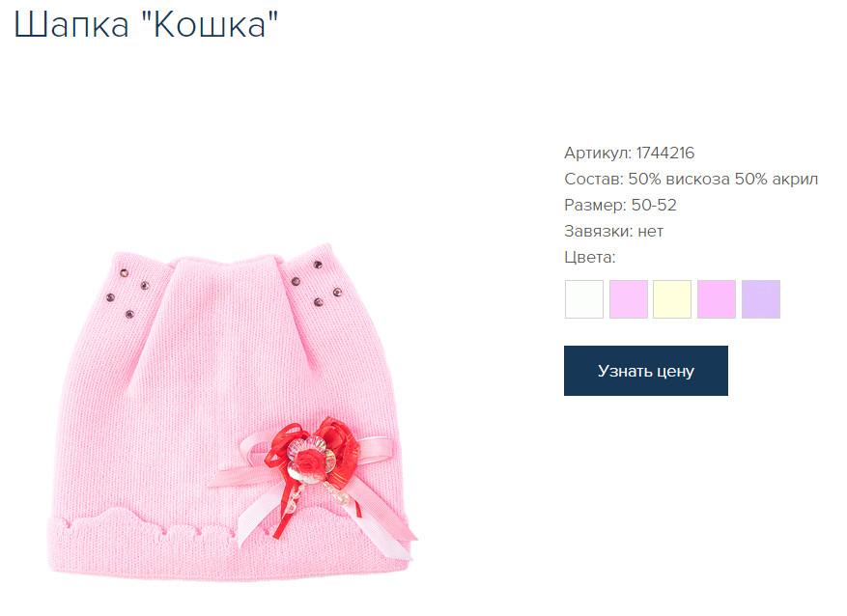847x616 pixels.
Task: Select the pink swatch beside the lavender one
Action: point(717,299)
